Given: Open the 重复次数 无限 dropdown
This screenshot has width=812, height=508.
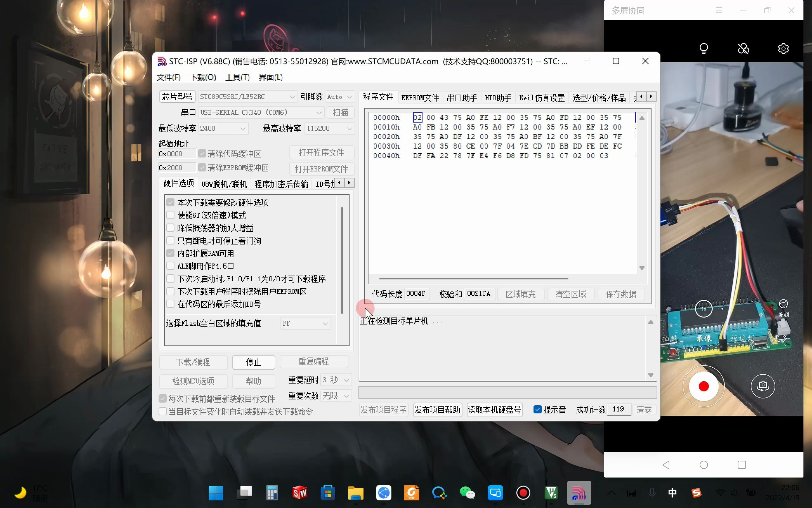Looking at the screenshot, I should (336, 396).
